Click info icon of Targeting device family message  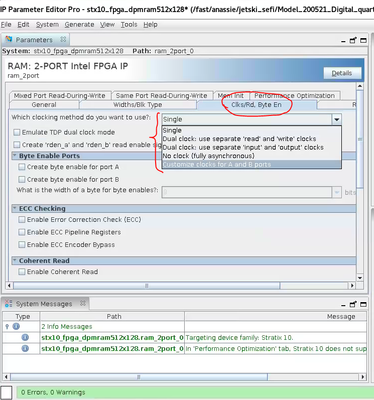[25, 337]
